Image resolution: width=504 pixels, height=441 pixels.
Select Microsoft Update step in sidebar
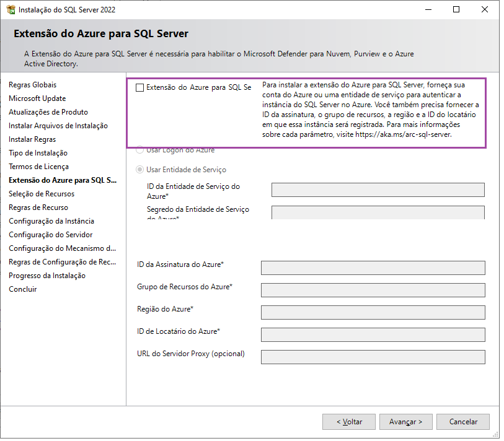(x=37, y=98)
